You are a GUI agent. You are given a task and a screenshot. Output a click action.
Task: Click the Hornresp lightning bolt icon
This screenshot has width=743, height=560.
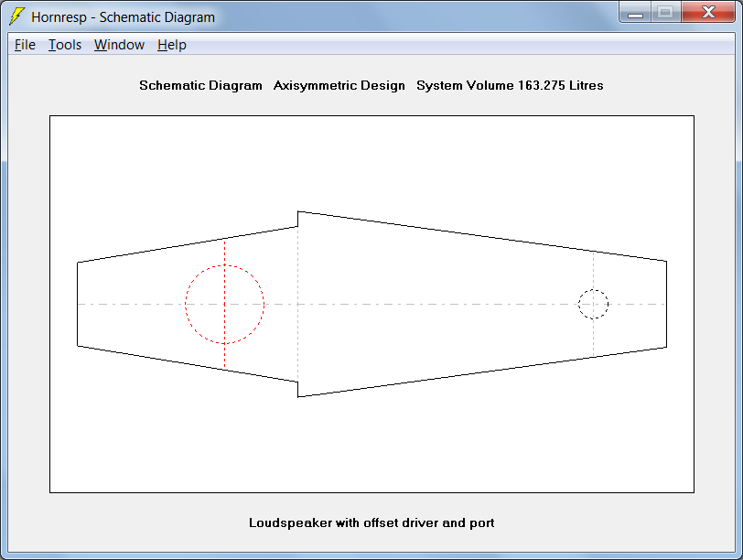coord(16,16)
